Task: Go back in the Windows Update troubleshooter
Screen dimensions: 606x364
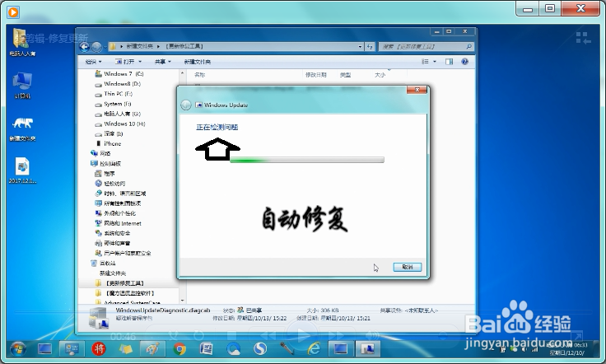Action: (186, 105)
